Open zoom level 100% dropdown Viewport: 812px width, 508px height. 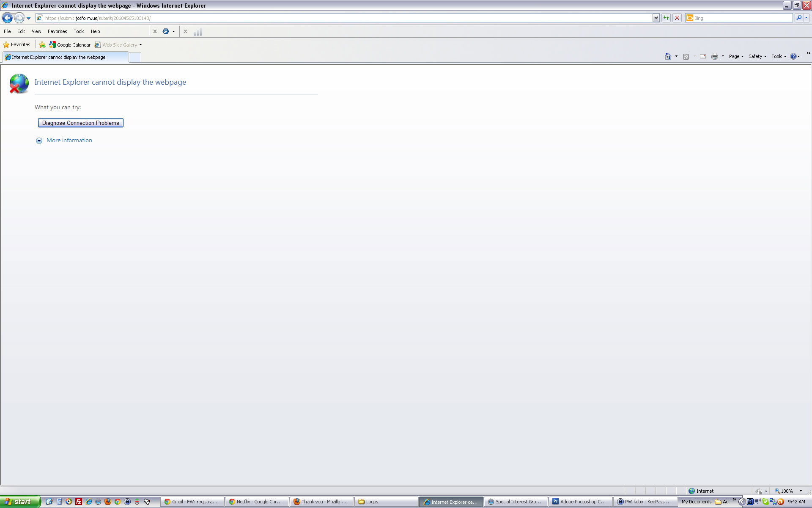(x=800, y=491)
